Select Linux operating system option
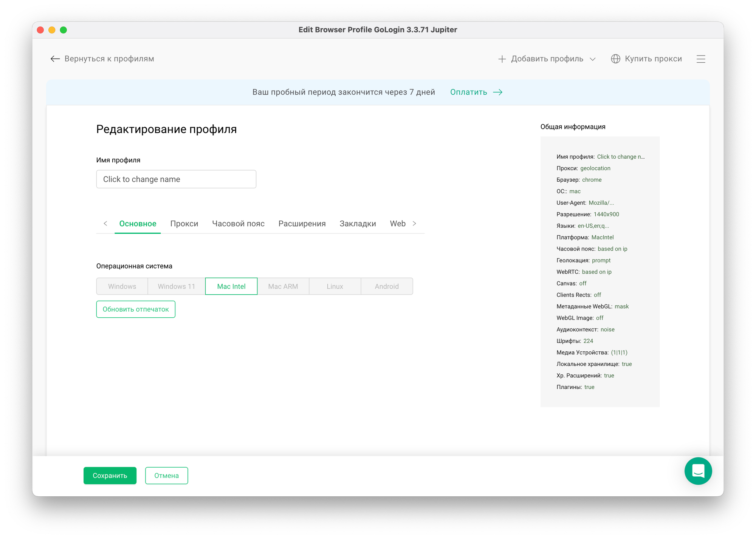 coord(335,286)
